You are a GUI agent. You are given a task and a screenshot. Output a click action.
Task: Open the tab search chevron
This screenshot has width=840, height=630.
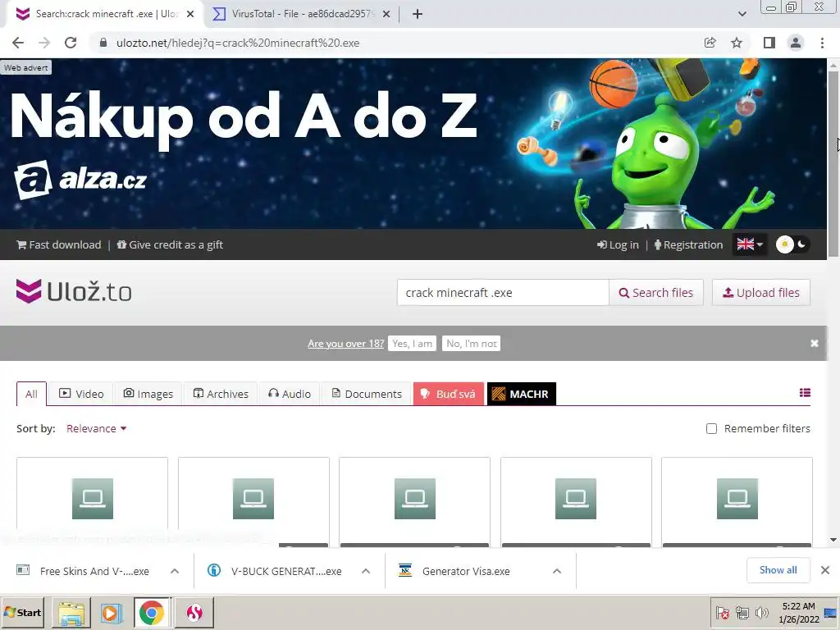coord(742,14)
